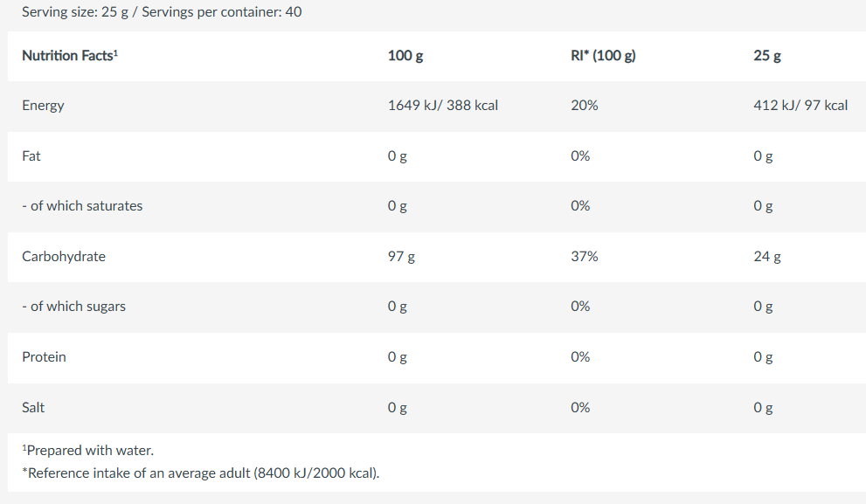Click the 100 g column header
The height and width of the screenshot is (504, 866).
[405, 56]
